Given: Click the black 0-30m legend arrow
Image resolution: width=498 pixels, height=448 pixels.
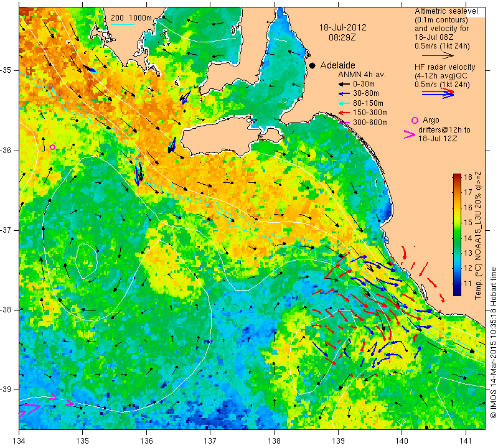Looking at the screenshot, I should (x=344, y=84).
